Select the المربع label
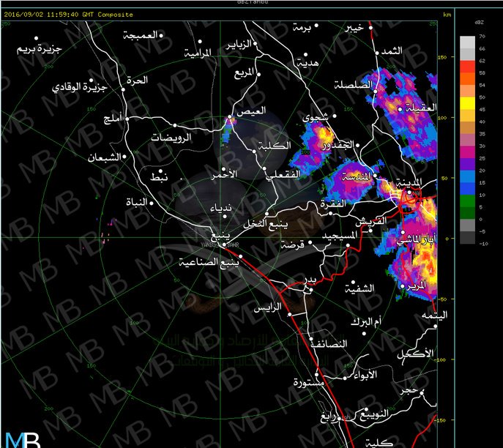This screenshot has width=503, height=448. click(x=244, y=73)
